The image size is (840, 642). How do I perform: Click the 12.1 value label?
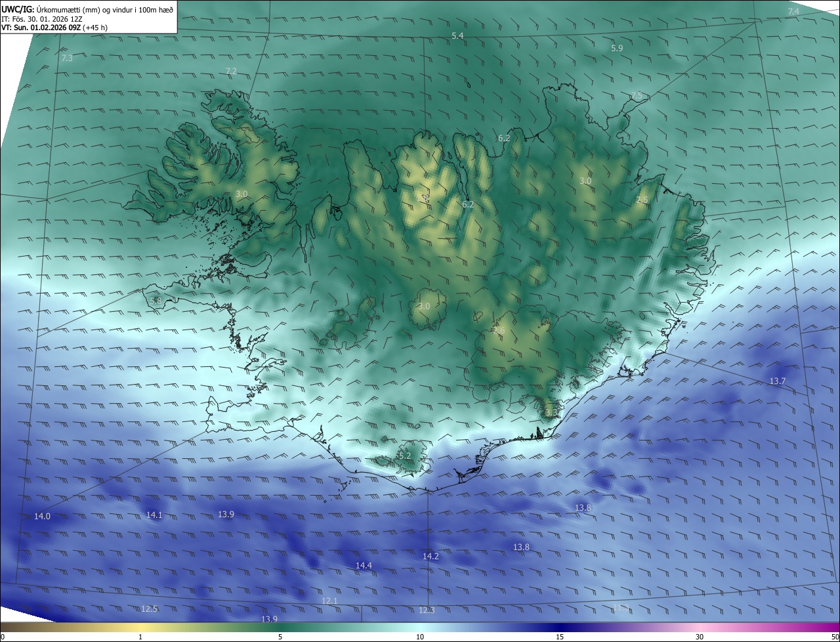(329, 601)
